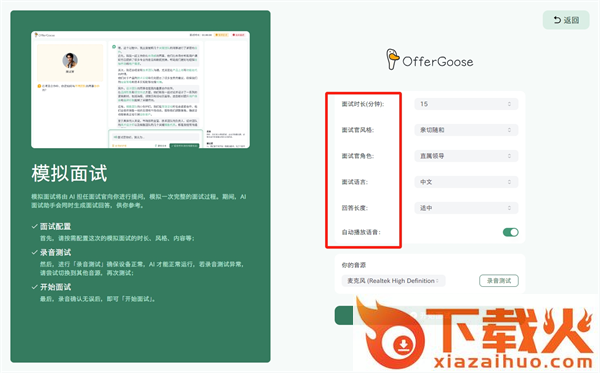This screenshot has height=373, width=600.
Task: Open the 面试语言 dropdown showing 中文
Action: click(466, 182)
